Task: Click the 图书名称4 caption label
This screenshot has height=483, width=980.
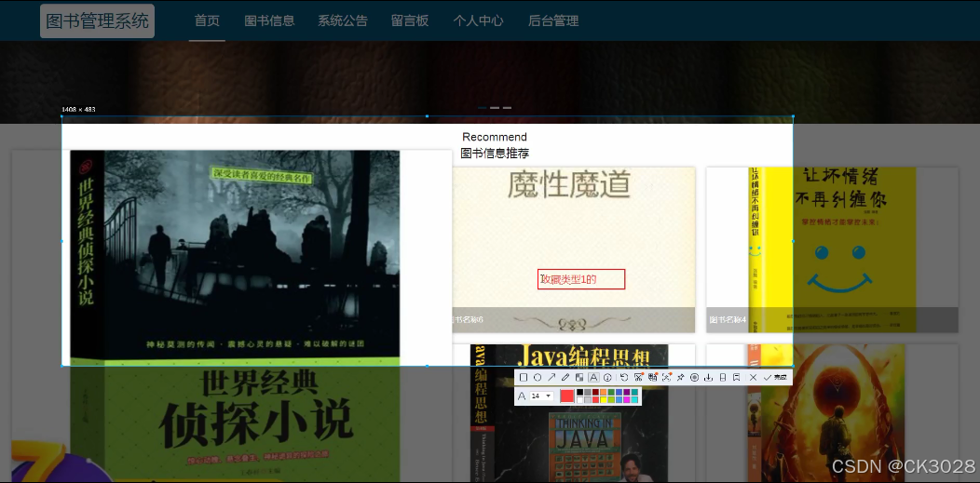Action: 728,319
